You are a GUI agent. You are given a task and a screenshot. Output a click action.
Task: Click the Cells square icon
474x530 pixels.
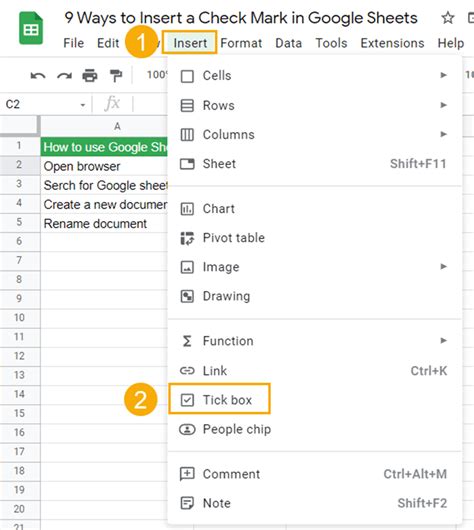187,76
